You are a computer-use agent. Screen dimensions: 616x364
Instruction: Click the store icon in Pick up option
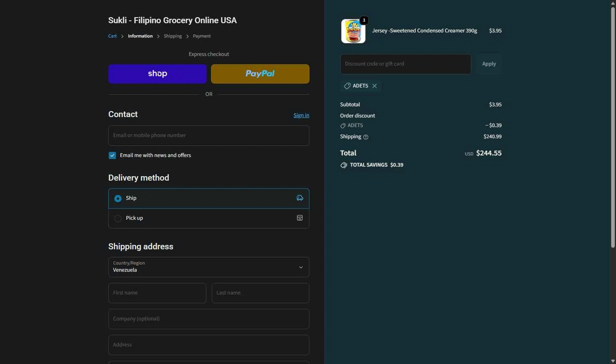[300, 218]
